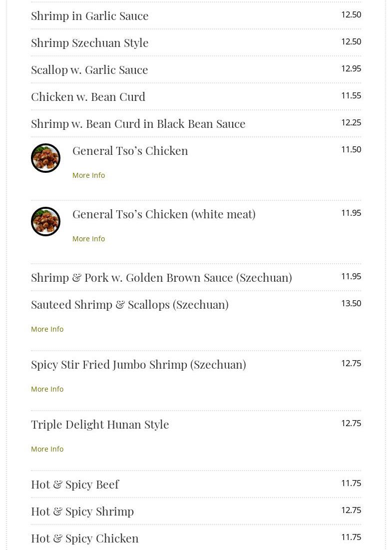Click Triple Delight Hunan Style heading
The height and width of the screenshot is (550, 392).
100,424
